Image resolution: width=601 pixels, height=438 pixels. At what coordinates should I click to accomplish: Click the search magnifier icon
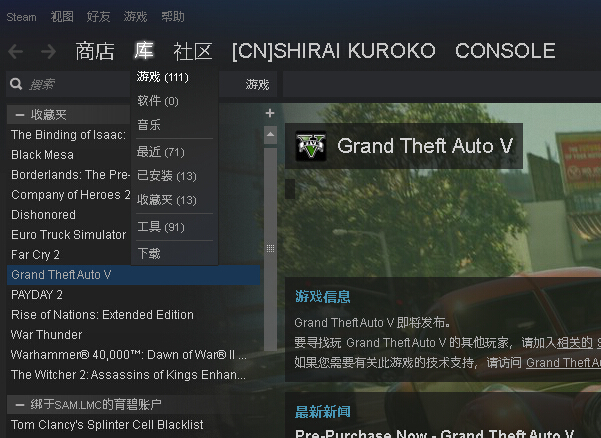pos(16,84)
